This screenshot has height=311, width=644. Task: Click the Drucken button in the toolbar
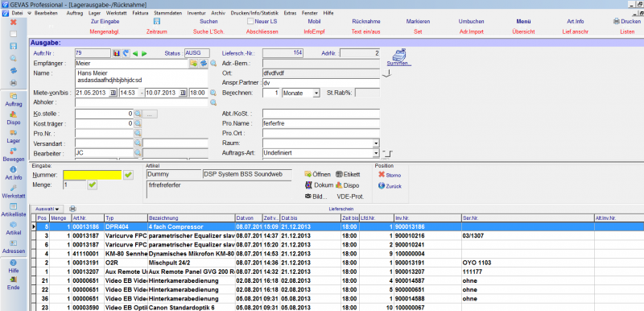pyautogui.click(x=626, y=22)
